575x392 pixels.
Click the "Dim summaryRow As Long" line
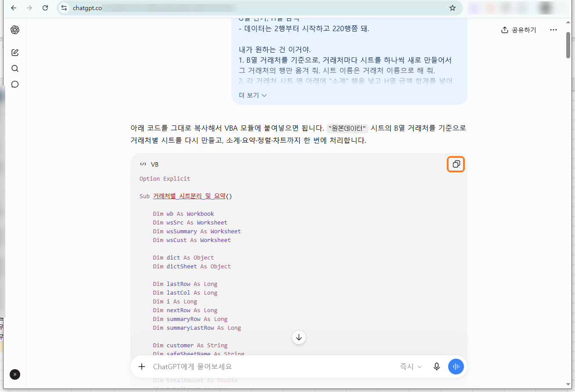(x=190, y=319)
